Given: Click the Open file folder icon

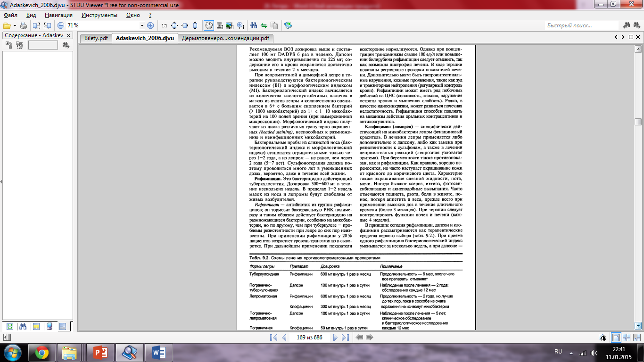Looking at the screenshot, I should [x=7, y=25].
